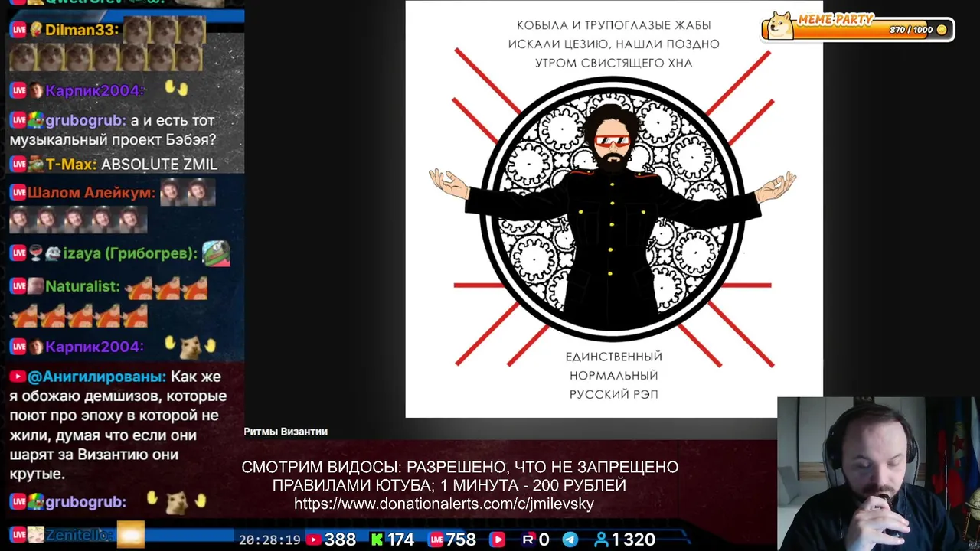Click YouTube badge next to @Анигилированы
Viewport: 980px width, 551px height.
point(18,377)
